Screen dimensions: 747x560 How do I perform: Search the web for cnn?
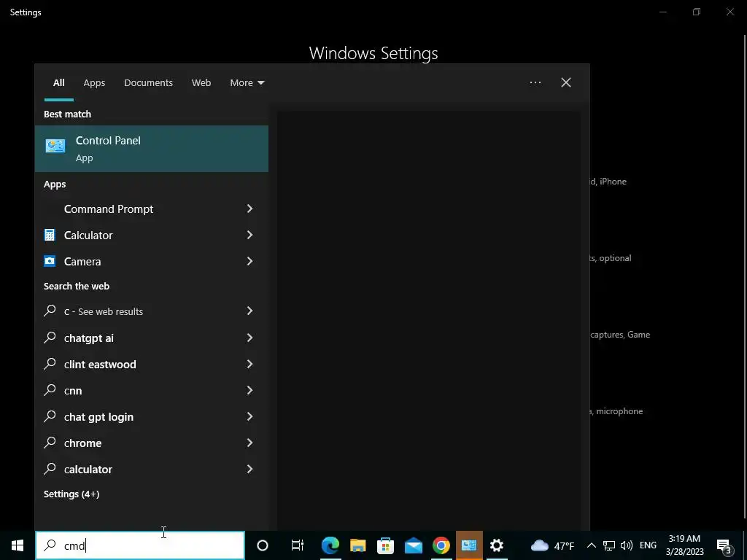pyautogui.click(x=139, y=391)
